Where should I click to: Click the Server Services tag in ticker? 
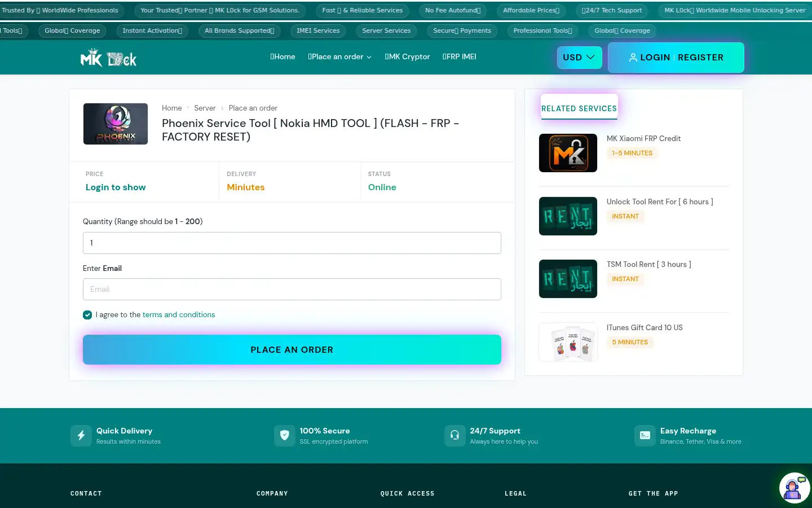coord(386,31)
